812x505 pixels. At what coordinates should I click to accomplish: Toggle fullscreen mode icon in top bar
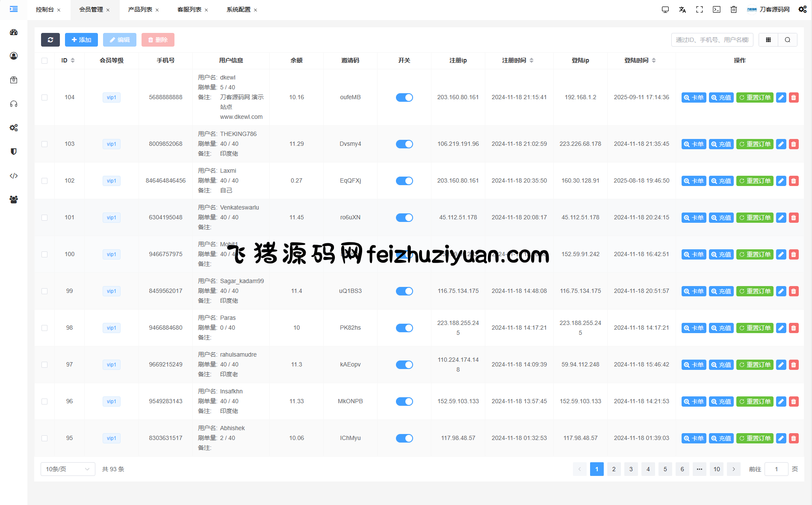click(700, 9)
